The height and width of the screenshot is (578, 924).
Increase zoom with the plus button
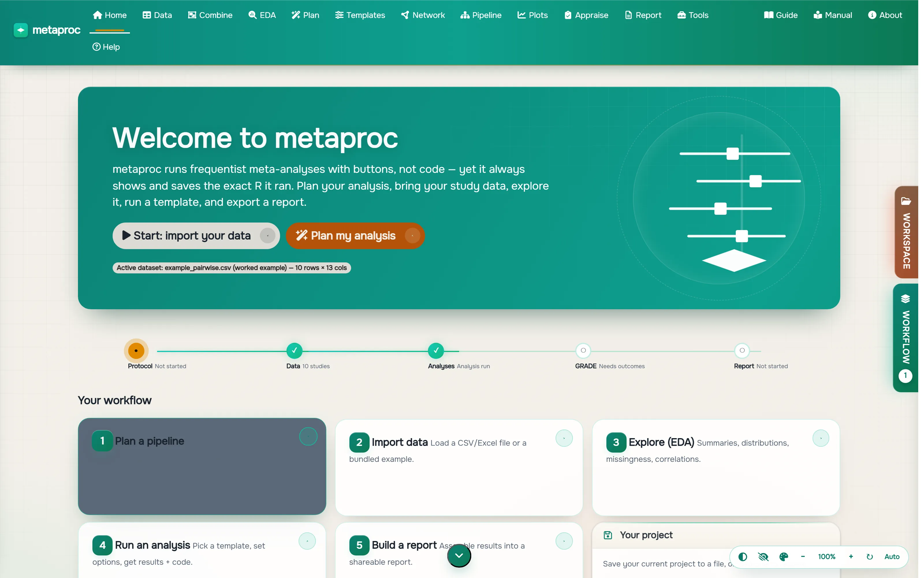851,557
